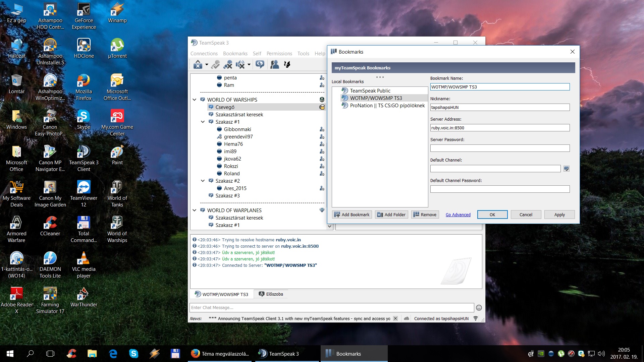Click the Default Channel field
The height and width of the screenshot is (362, 644).
(x=495, y=169)
